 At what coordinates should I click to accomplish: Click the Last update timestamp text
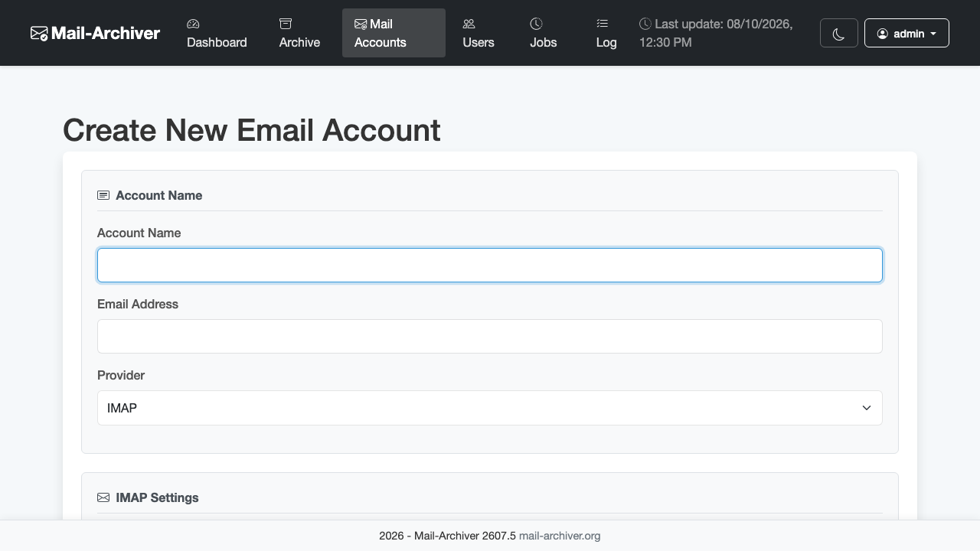pos(716,33)
